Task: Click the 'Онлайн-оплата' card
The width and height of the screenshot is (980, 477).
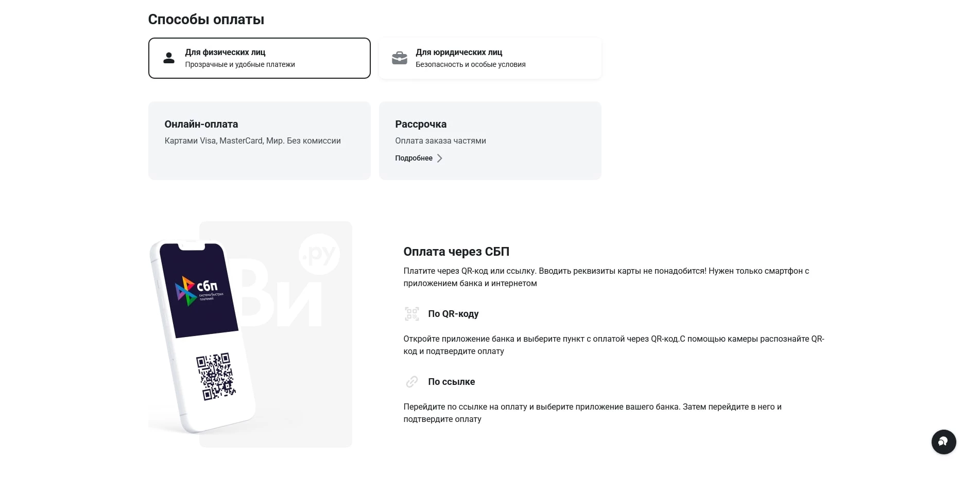Action: pyautogui.click(x=259, y=140)
